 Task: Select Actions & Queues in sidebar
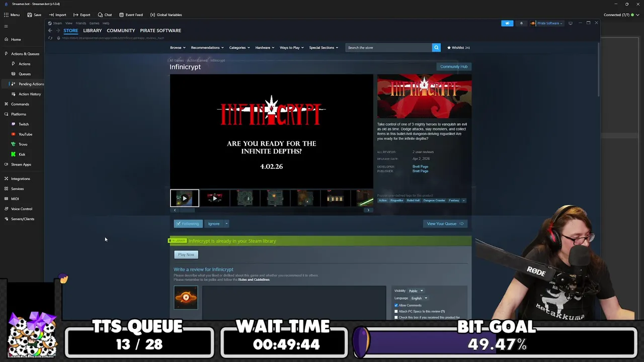pos(25,54)
